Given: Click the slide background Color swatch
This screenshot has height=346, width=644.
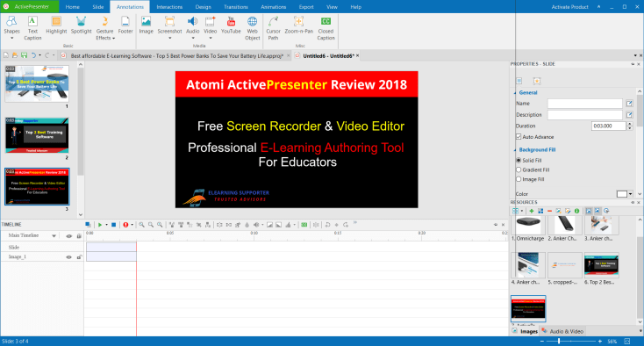Looking at the screenshot, I should coord(622,194).
